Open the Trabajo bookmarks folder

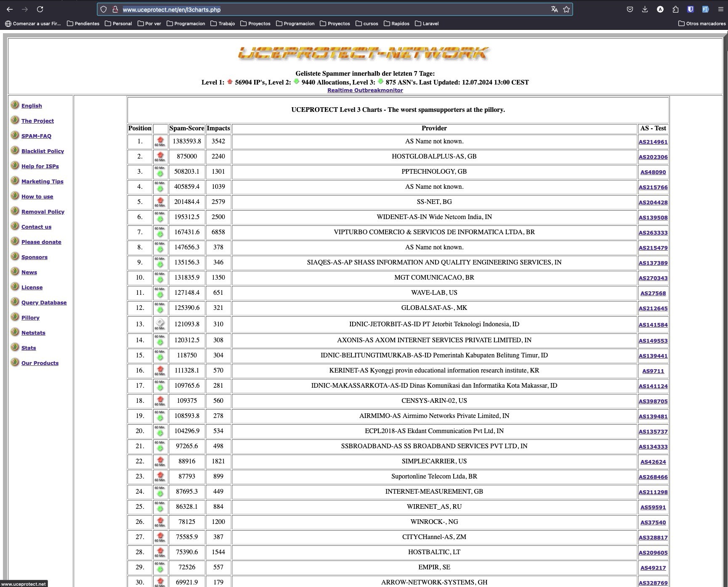coord(223,24)
